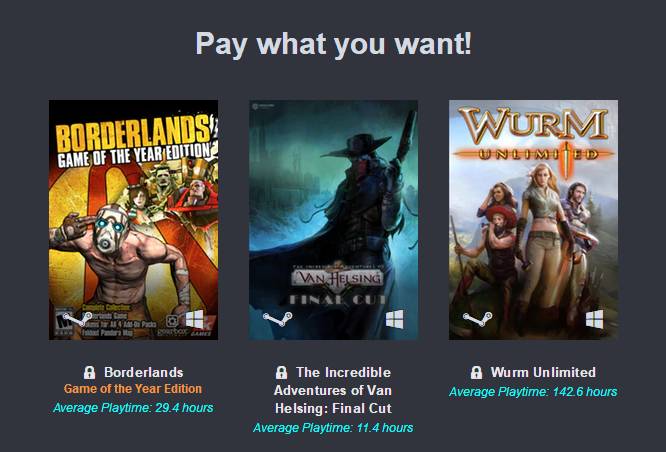The image size is (666, 452).
Task: Open the Van Helsing Final Cut cover image
Action: [x=333, y=220]
